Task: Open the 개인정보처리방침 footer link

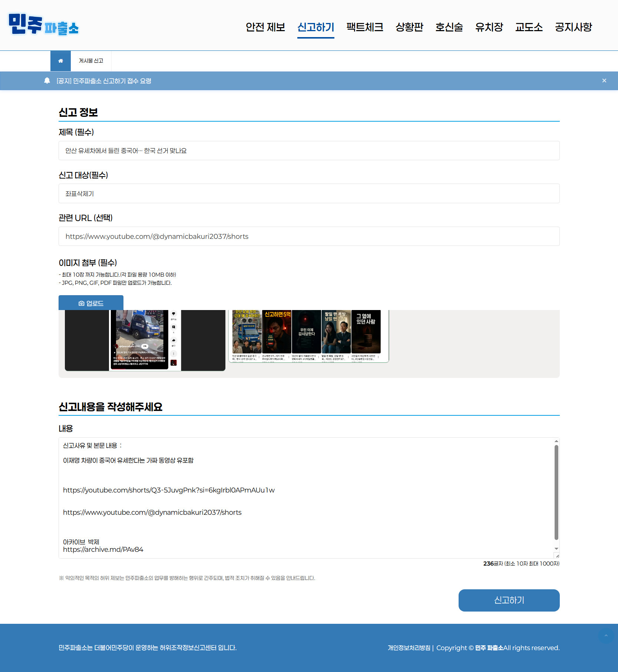Action: [409, 648]
